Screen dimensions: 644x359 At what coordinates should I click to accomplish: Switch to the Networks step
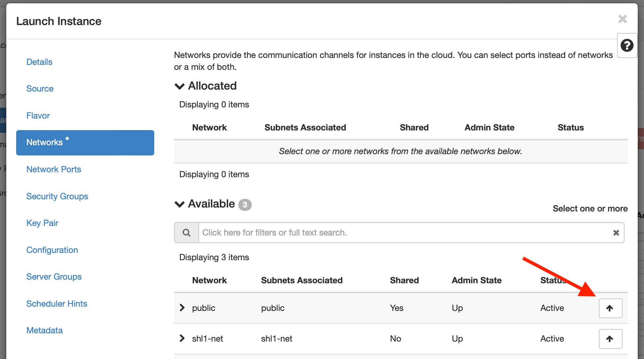pos(45,142)
